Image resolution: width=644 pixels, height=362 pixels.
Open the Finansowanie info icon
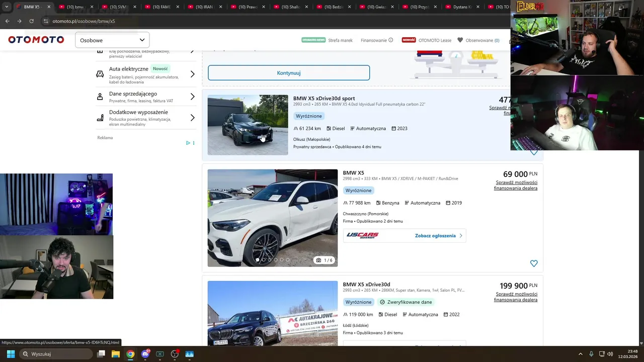(x=391, y=40)
